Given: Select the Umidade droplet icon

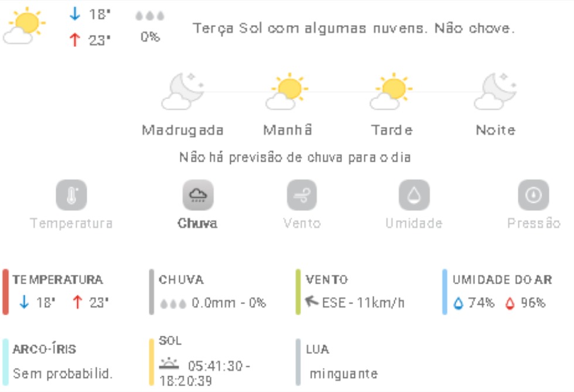Looking at the screenshot, I should (x=414, y=195).
